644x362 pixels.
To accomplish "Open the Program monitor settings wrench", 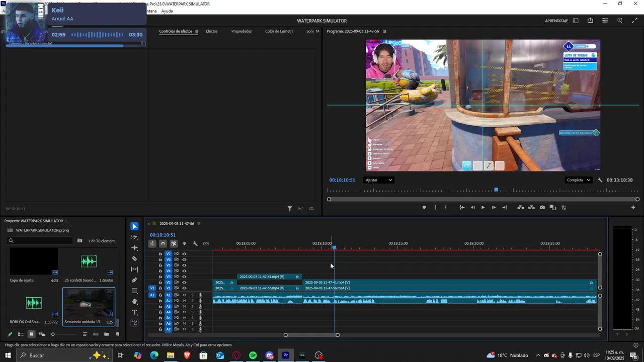I will 600,180.
